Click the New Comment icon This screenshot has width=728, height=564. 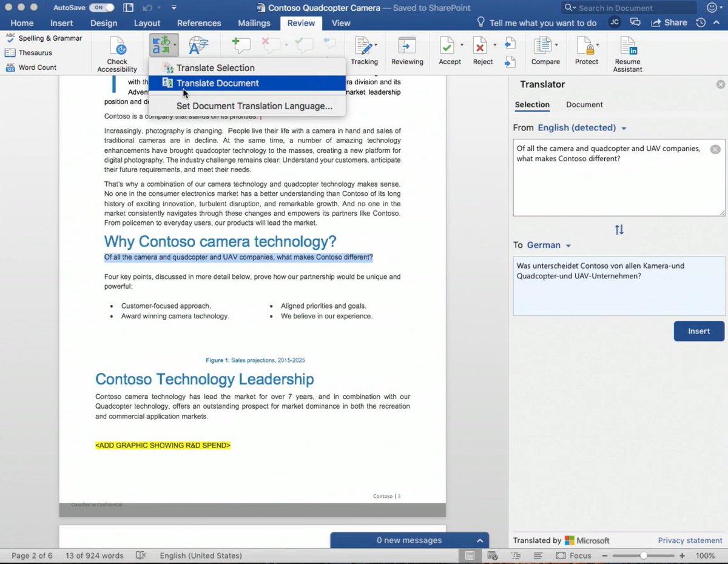pos(241,45)
